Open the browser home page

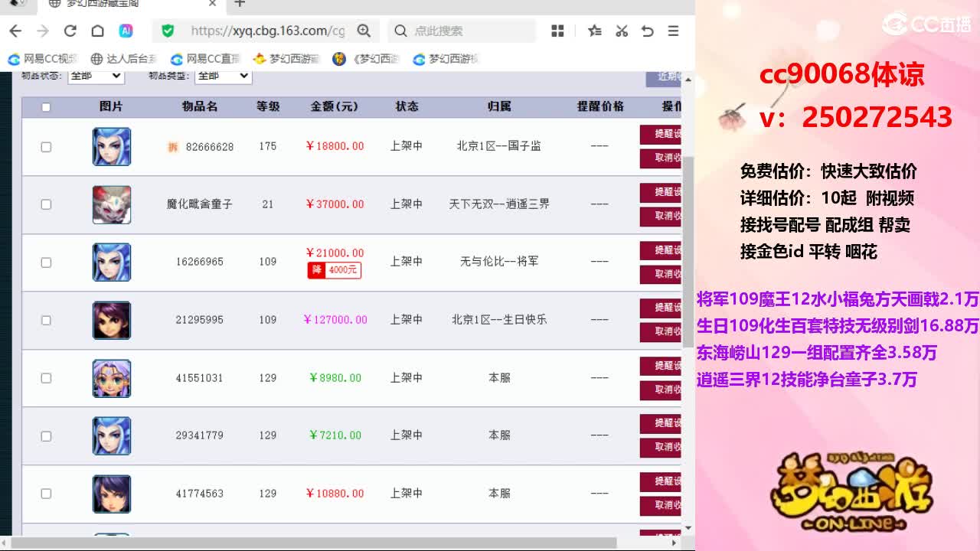point(97,31)
